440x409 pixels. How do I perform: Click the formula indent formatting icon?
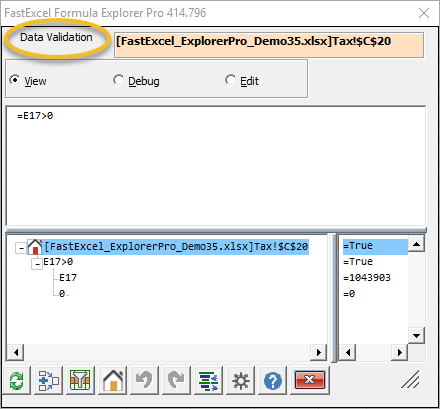tap(209, 380)
